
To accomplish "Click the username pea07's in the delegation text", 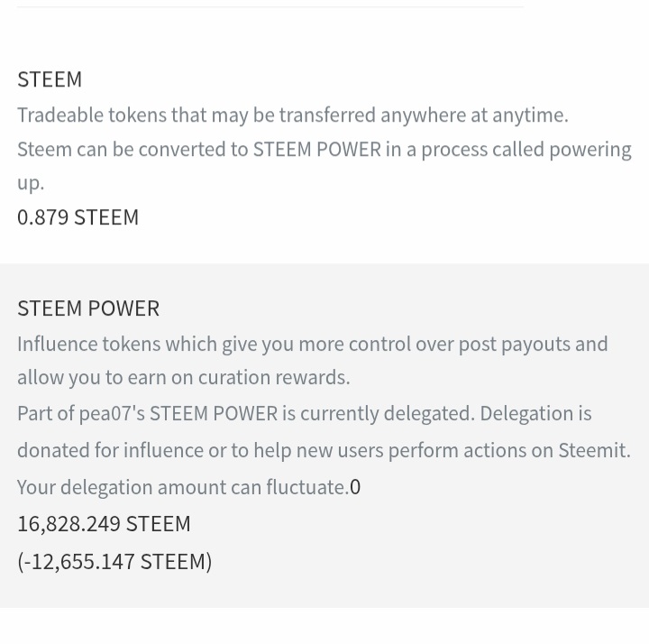I will [112, 414].
